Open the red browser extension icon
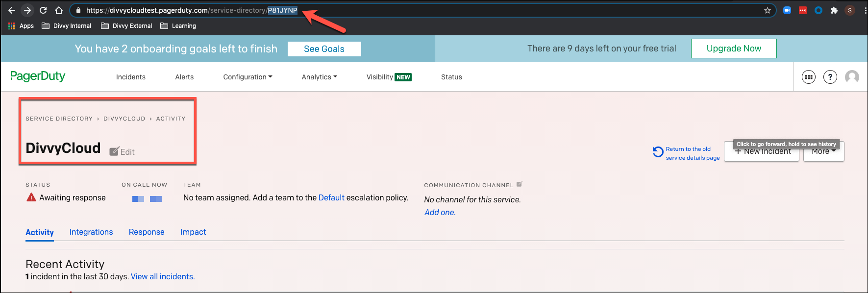 tap(803, 10)
